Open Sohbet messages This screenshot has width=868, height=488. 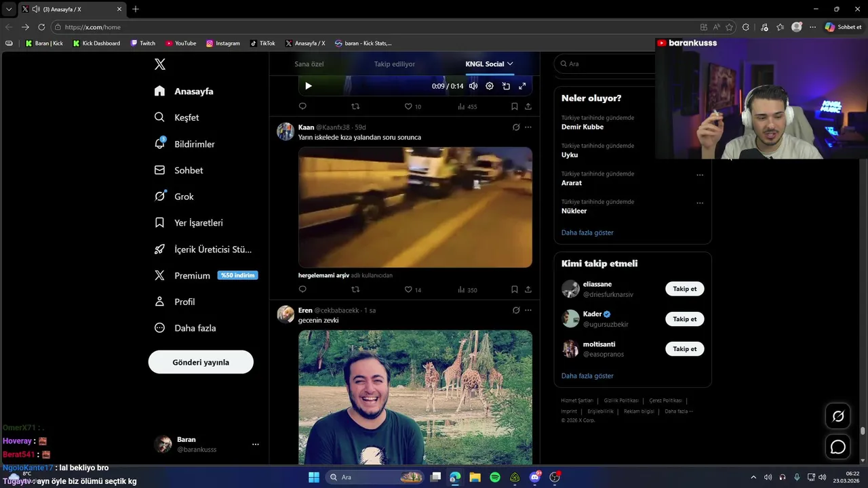coord(178,170)
